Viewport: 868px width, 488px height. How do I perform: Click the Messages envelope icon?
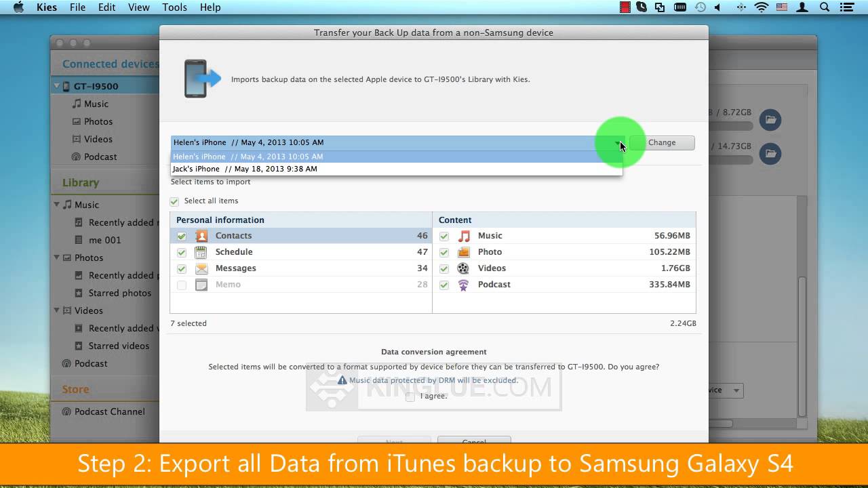[201, 268]
